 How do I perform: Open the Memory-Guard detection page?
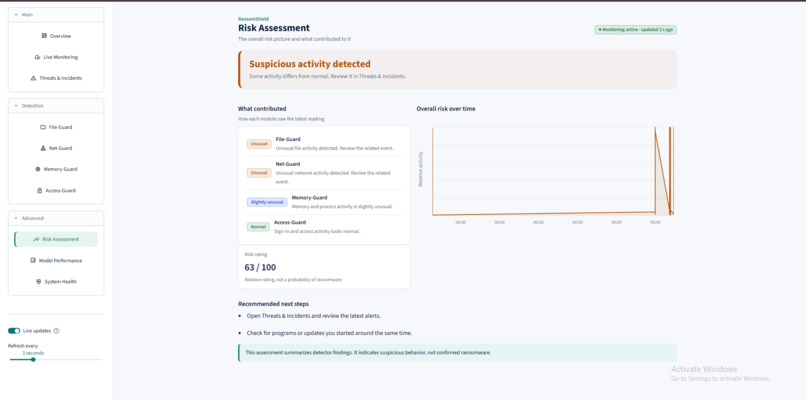tap(56, 169)
